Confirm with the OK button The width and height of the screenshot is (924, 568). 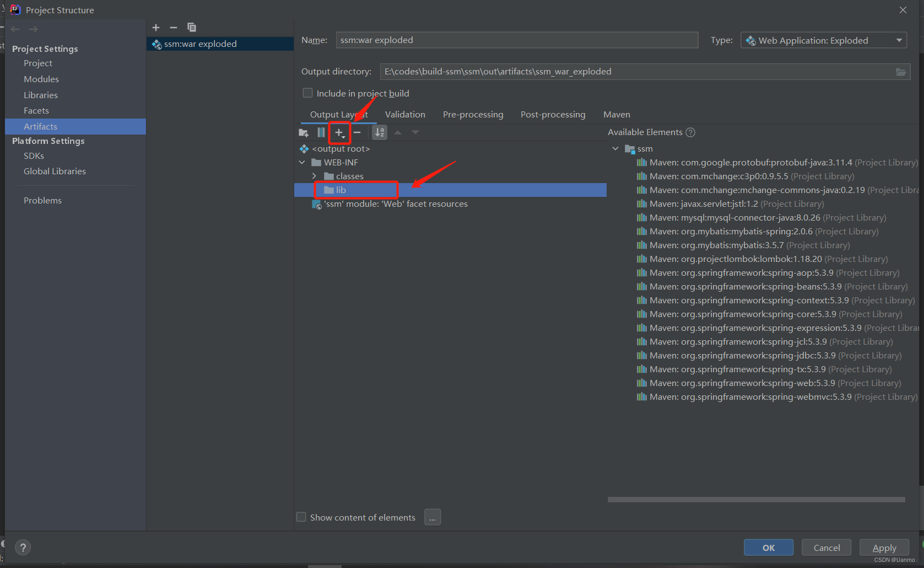769,548
